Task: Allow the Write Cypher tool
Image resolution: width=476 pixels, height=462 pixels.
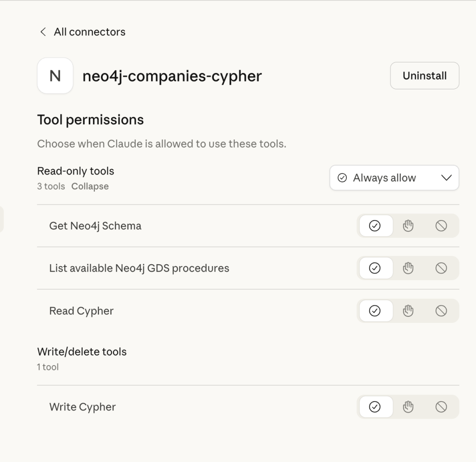Action: 376,407
